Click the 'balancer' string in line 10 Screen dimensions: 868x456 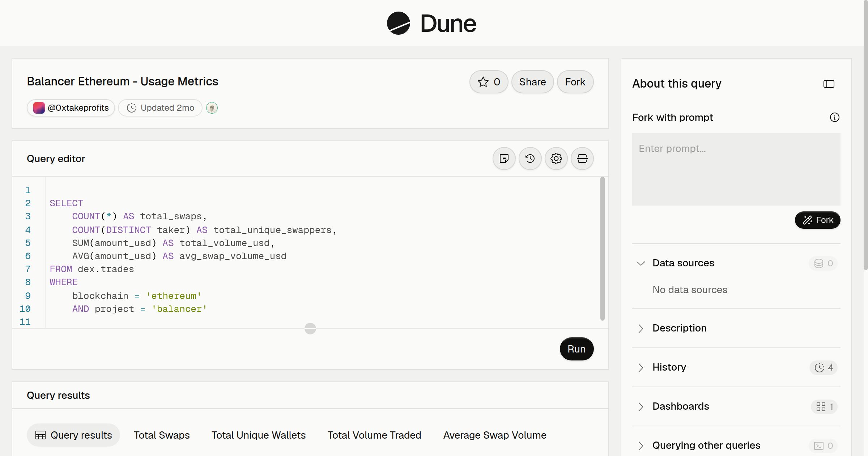pos(179,309)
